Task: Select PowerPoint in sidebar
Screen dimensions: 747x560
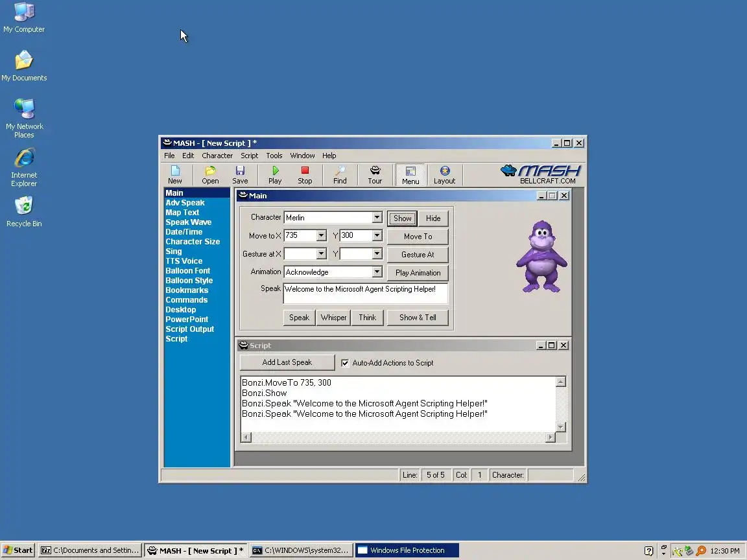Action: pos(187,320)
